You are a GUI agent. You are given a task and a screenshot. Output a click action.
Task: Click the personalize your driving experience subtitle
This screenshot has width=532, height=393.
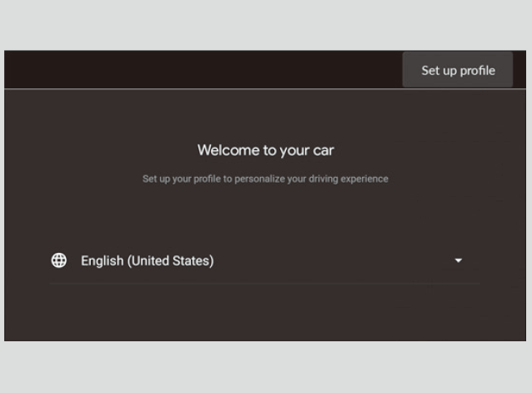(265, 179)
